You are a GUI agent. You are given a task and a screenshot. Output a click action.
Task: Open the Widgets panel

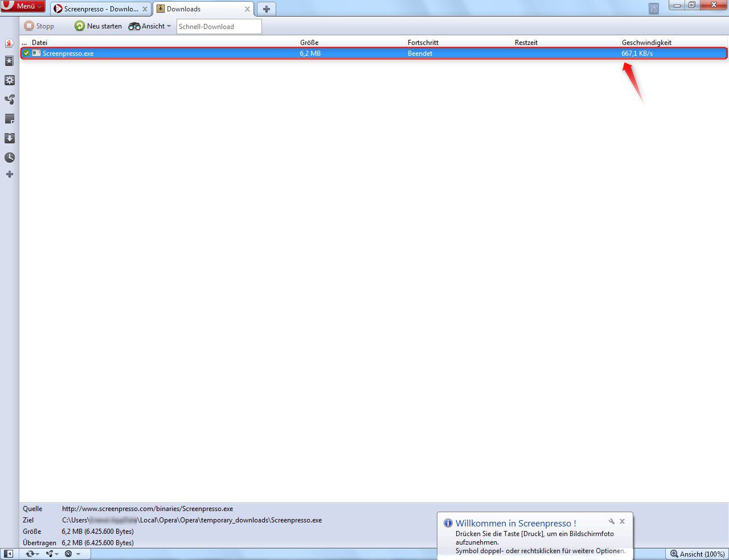(x=9, y=80)
